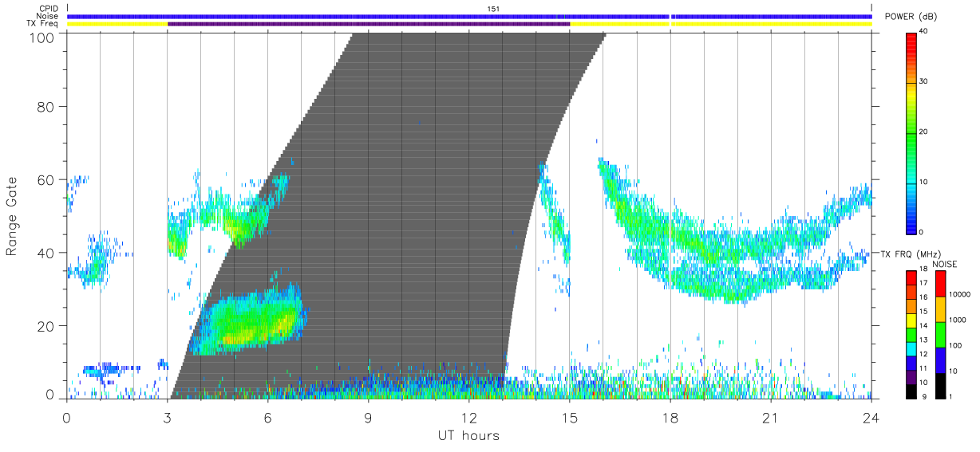Image resolution: width=980 pixels, height=452 pixels.
Task: Click the 10000 label on noise scale
Action: [960, 294]
